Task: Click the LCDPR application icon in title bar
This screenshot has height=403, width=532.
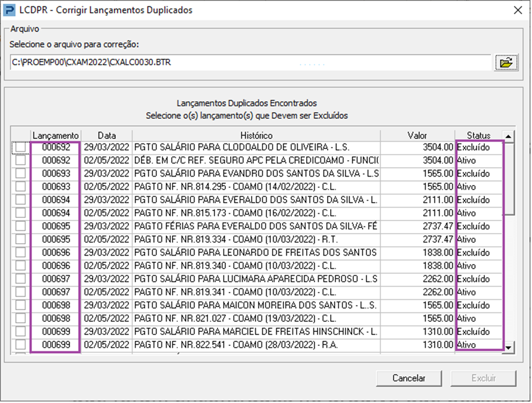Action: pos(9,10)
